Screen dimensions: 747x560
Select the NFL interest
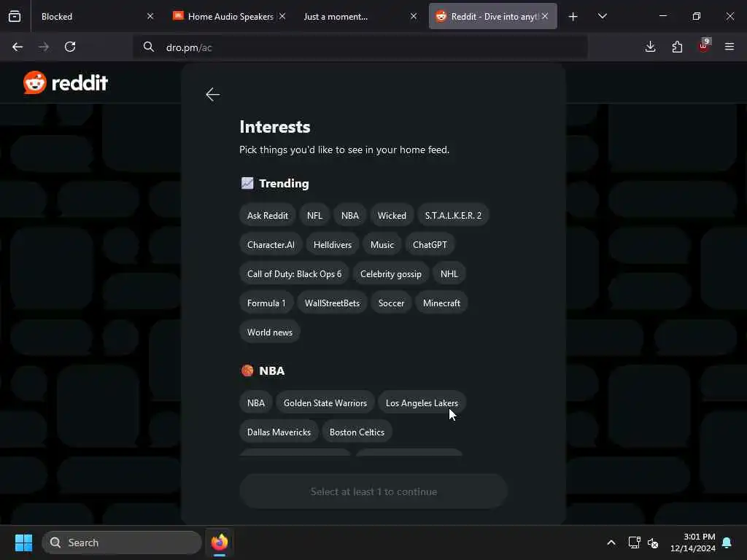314,216
